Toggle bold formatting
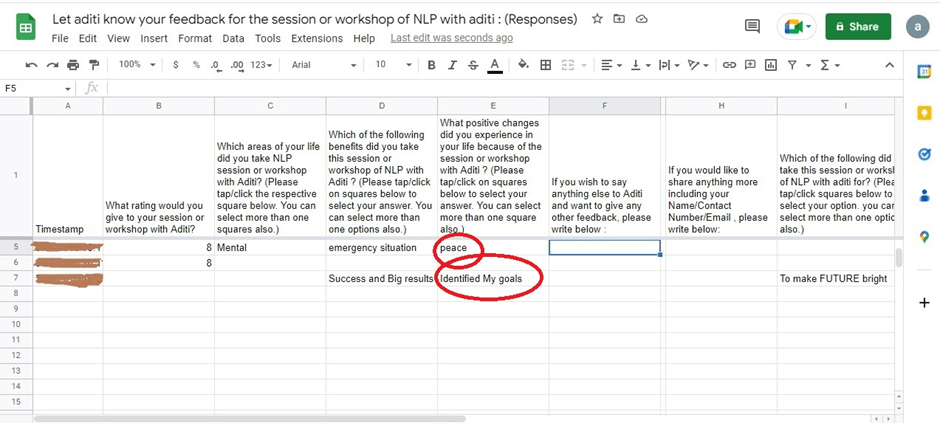The height and width of the screenshot is (423, 940). click(431, 65)
